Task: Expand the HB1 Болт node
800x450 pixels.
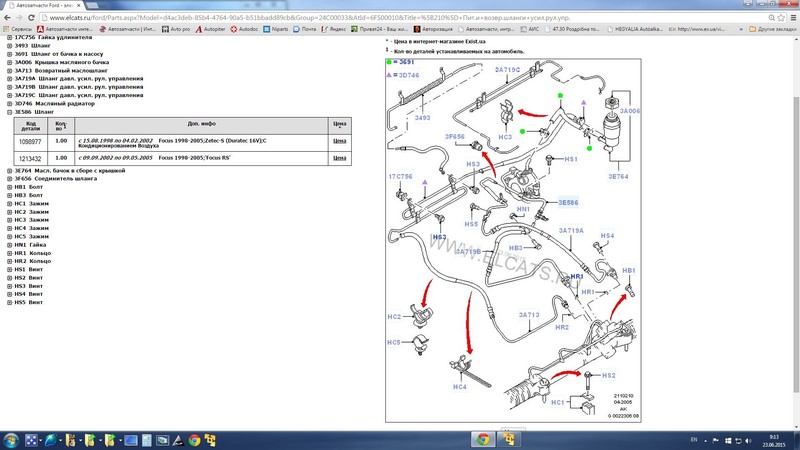Action: pos(10,187)
